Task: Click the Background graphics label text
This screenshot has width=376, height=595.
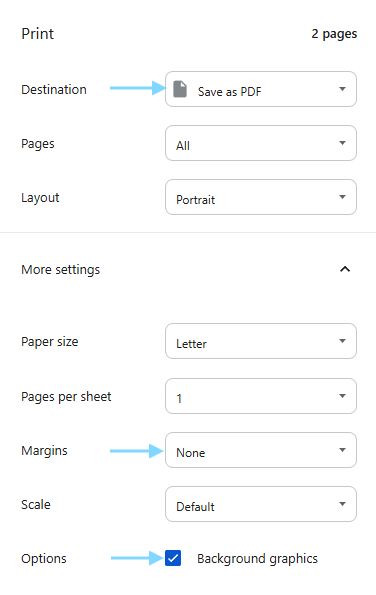Action: pos(257,559)
